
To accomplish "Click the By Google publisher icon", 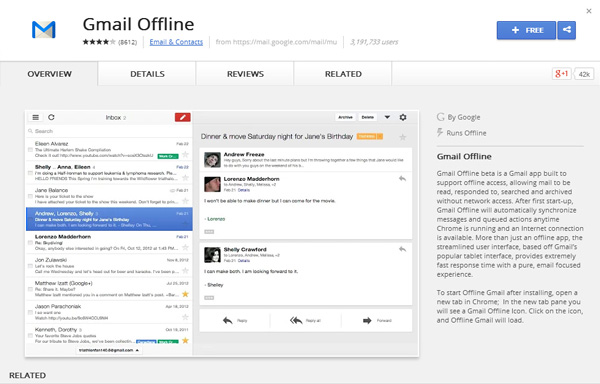I will click(440, 117).
